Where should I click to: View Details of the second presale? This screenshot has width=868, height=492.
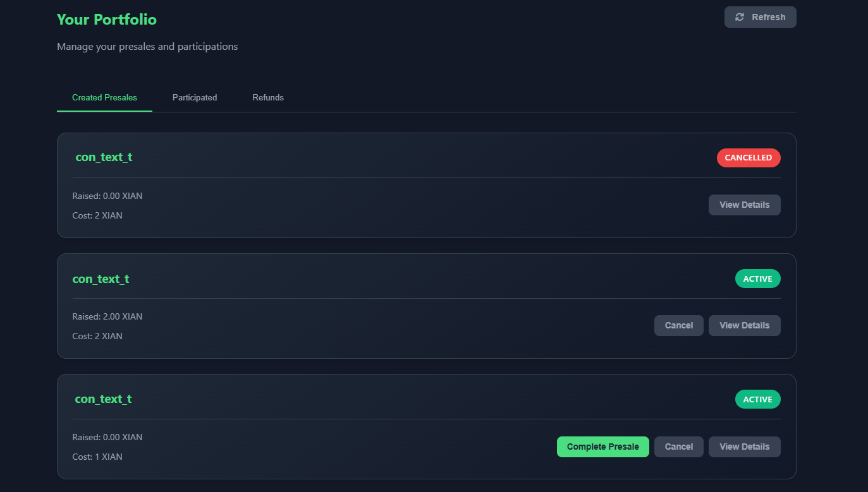pyautogui.click(x=744, y=325)
